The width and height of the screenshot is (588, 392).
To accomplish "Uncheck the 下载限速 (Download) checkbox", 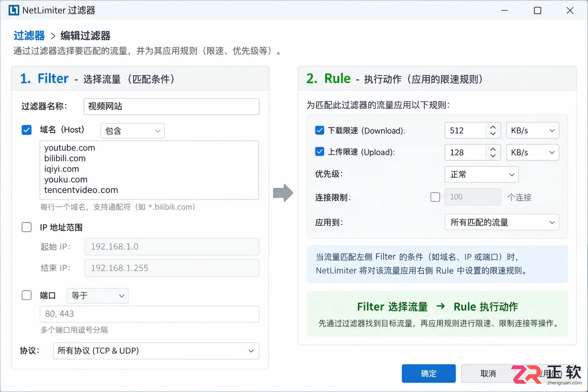I will coord(320,130).
